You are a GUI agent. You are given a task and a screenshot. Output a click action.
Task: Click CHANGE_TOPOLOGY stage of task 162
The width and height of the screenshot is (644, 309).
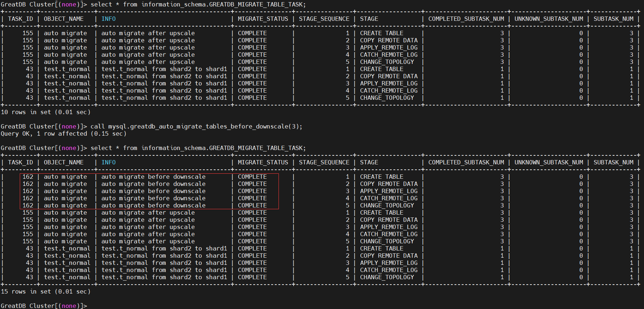click(387, 205)
